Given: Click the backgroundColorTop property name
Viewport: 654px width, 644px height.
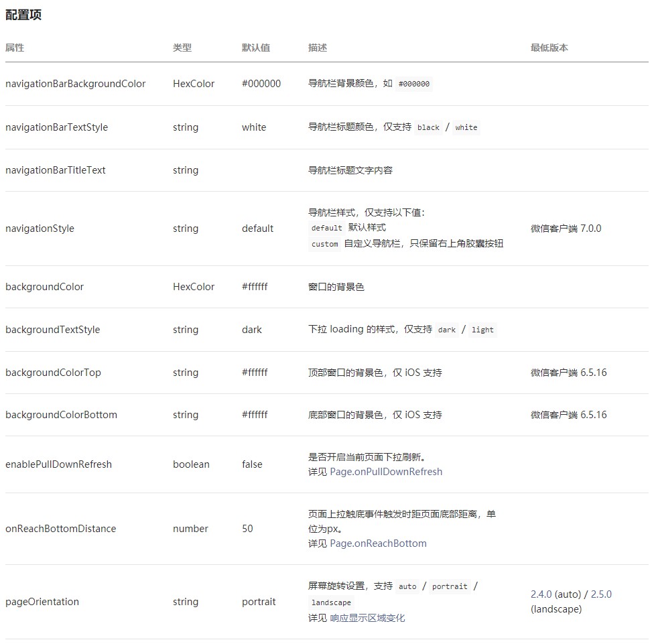Looking at the screenshot, I should tap(53, 373).
